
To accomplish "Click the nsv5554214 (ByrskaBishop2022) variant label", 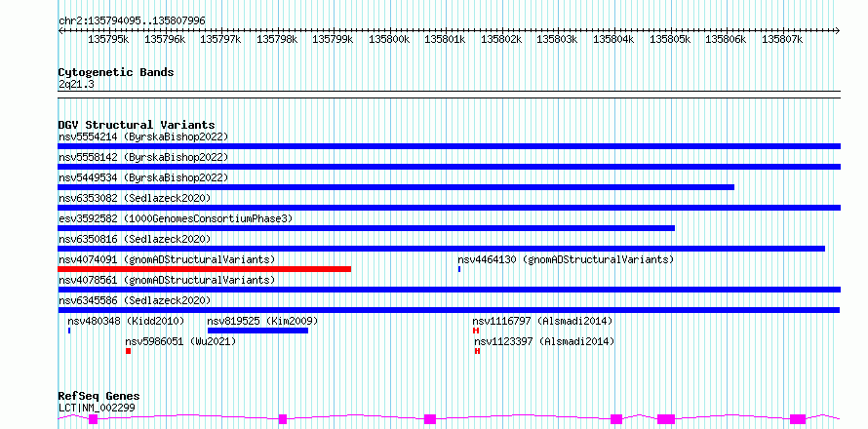I will (x=143, y=136).
